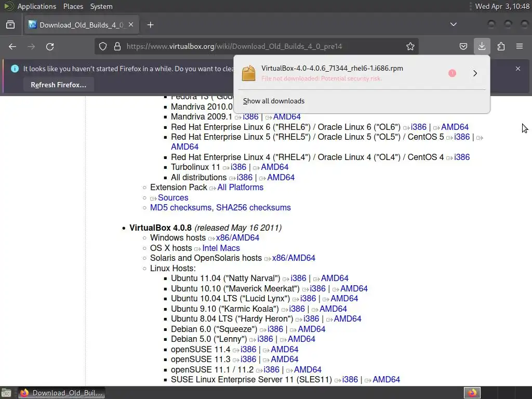Download Turbolinux 11 AMD64 package
The height and width of the screenshot is (399, 532).
click(x=274, y=167)
